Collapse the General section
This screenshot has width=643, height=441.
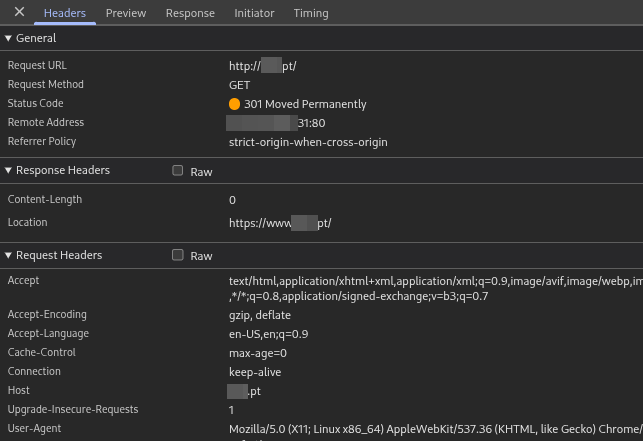tap(9, 38)
